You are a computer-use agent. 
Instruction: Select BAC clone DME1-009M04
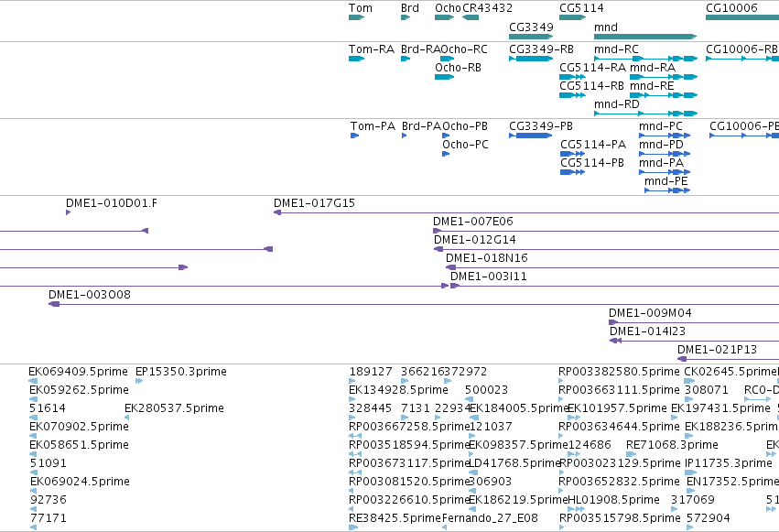(694, 323)
